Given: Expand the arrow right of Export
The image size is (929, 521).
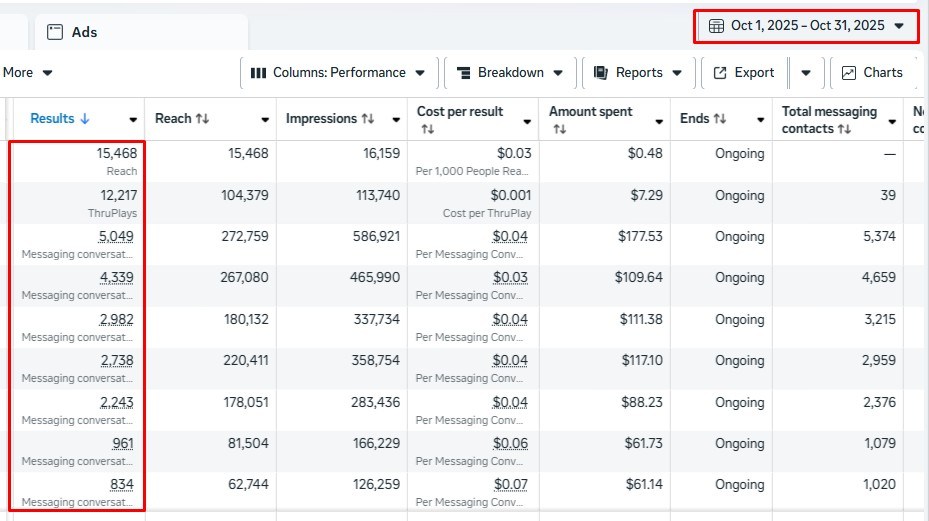Looking at the screenshot, I should click(x=806, y=72).
